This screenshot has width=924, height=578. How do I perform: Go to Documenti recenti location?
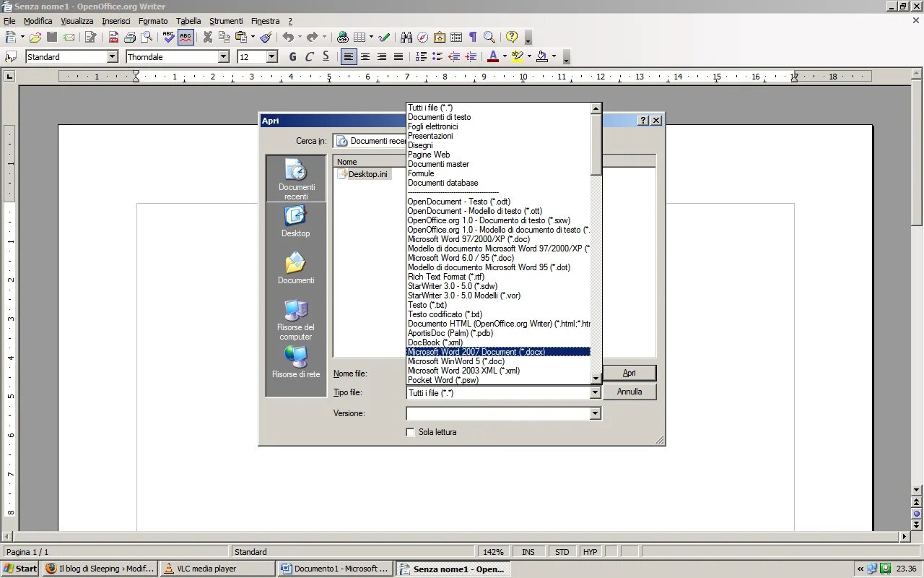coord(296,179)
